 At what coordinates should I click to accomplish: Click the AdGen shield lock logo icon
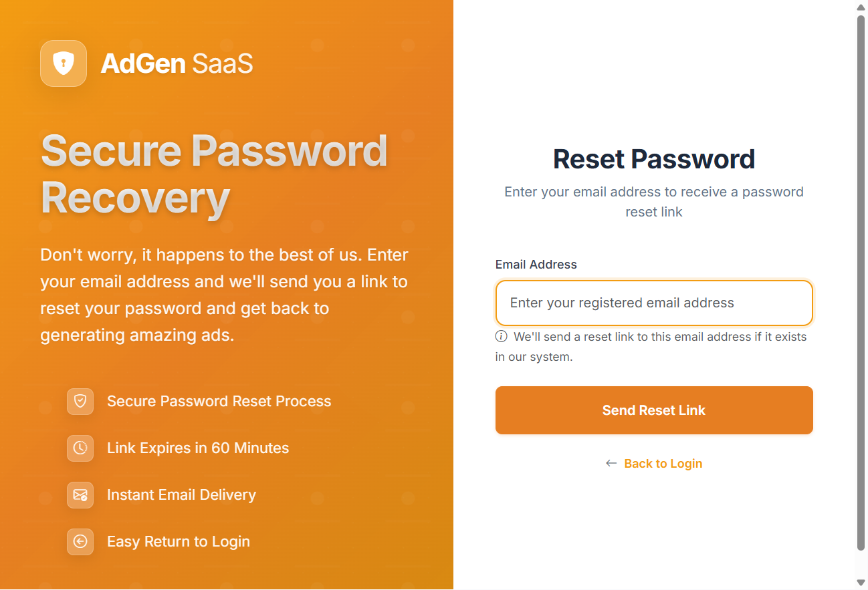pyautogui.click(x=64, y=63)
